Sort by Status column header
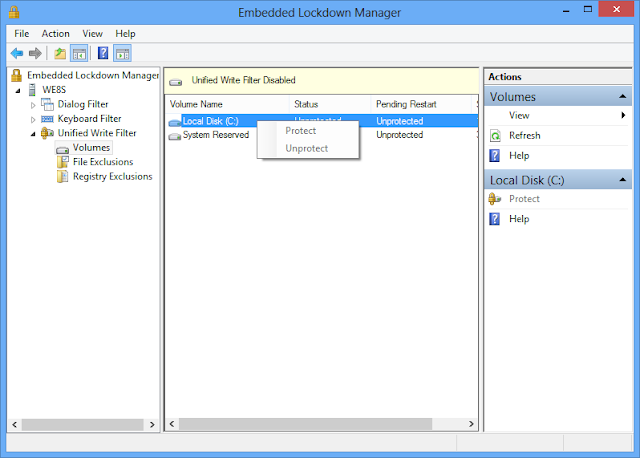Screen dimensions: 640x458 [x=330, y=104]
